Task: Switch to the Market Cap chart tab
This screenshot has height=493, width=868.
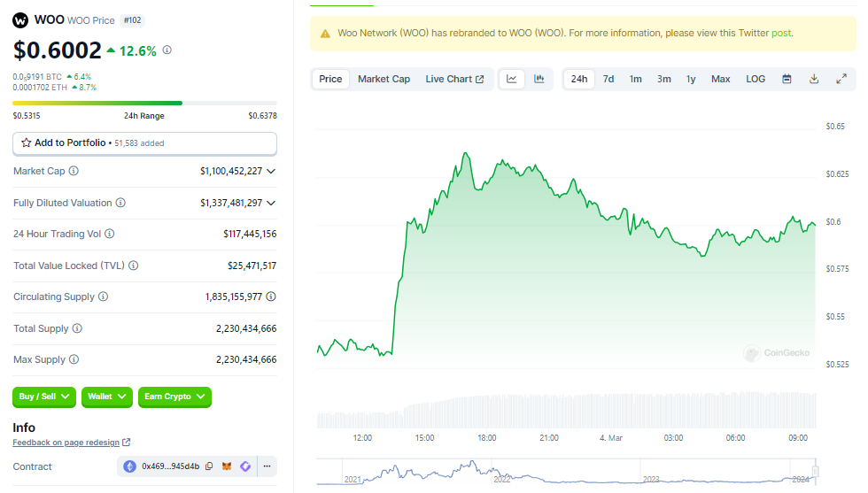Action: pyautogui.click(x=384, y=79)
